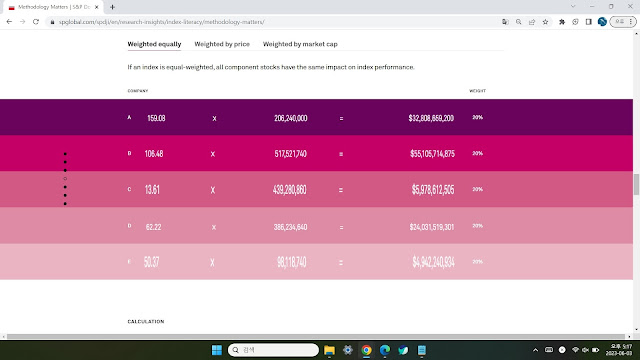Open the Chrome three-dot menu
This screenshot has height=360, width=640.
[x=631, y=22]
